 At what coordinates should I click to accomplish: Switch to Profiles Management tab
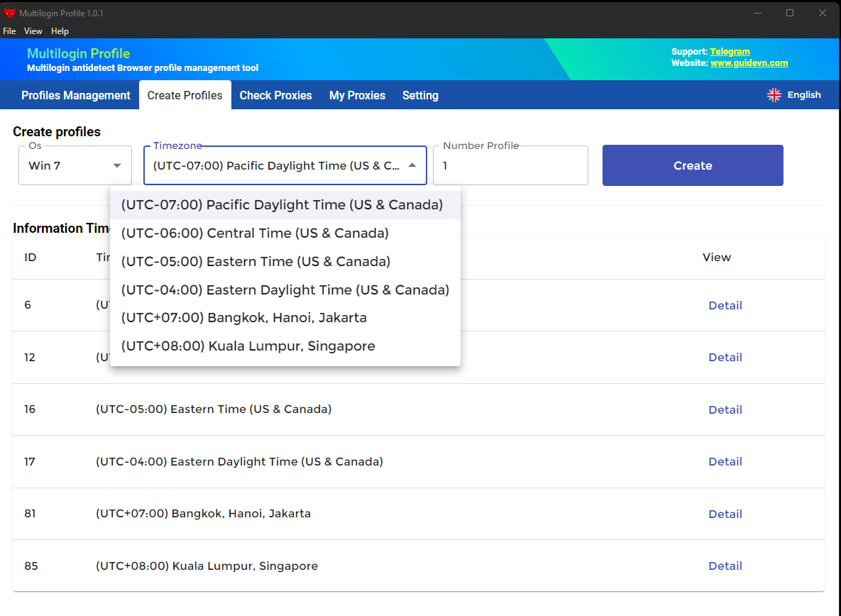(76, 95)
